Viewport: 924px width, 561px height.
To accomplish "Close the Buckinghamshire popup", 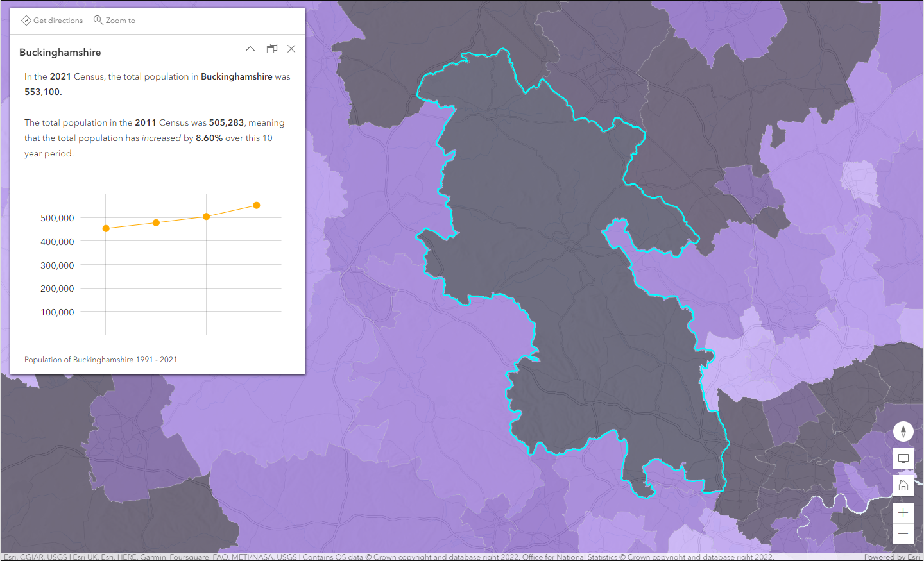I will (291, 48).
